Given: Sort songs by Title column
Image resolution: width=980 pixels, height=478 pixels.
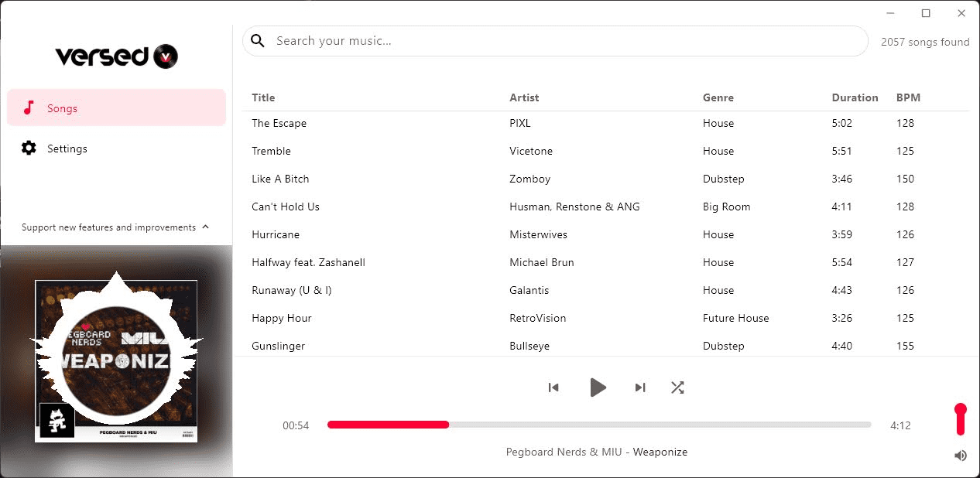Looking at the screenshot, I should pos(263,97).
